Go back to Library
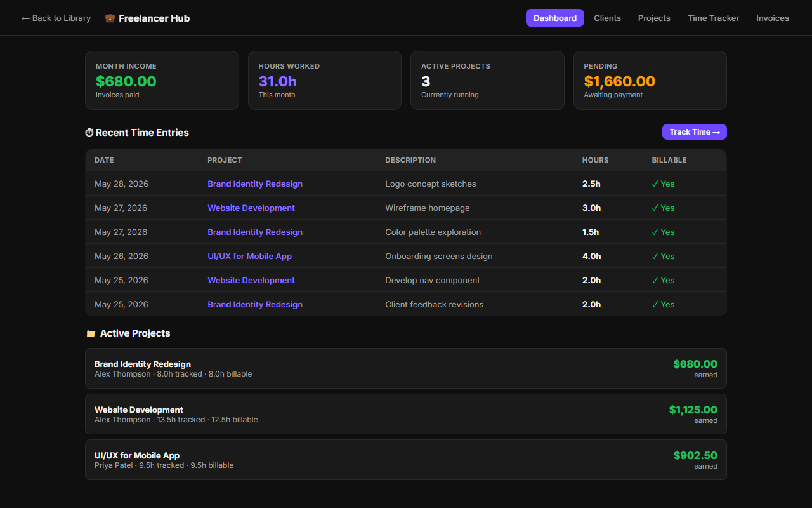The width and height of the screenshot is (812, 508). 56,18
